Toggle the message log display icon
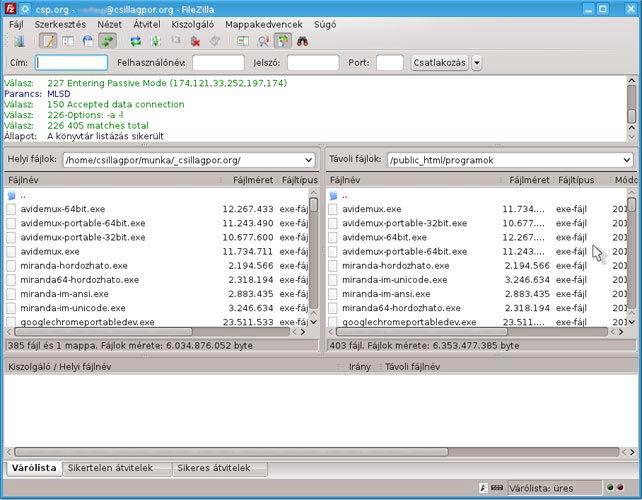The width and height of the screenshot is (642, 500). [x=48, y=41]
